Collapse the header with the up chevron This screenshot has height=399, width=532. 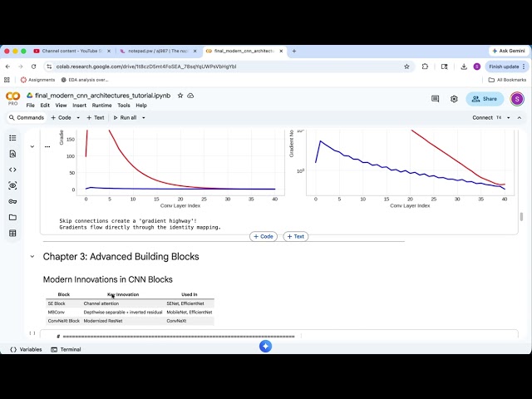tap(519, 118)
